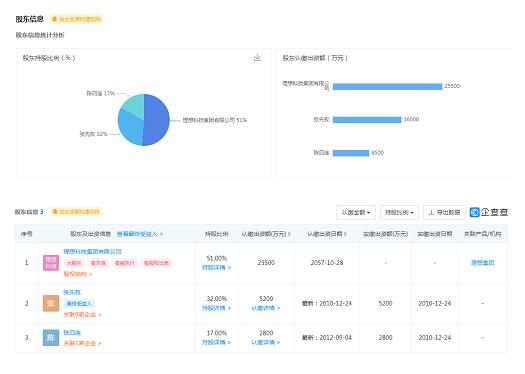Download the shareholding ratio pie chart

257,58
